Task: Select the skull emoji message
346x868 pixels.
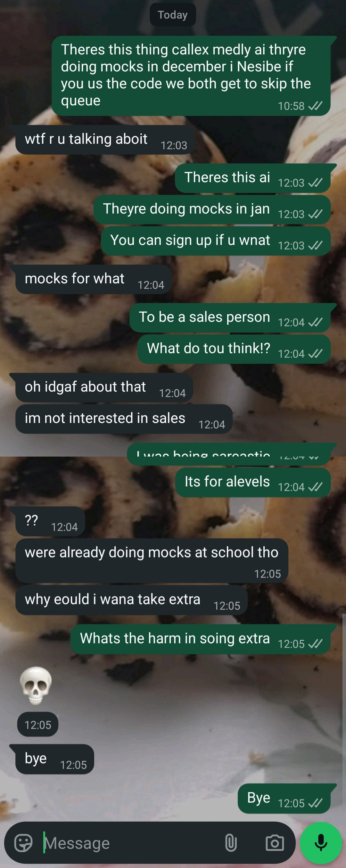Action: [36, 685]
